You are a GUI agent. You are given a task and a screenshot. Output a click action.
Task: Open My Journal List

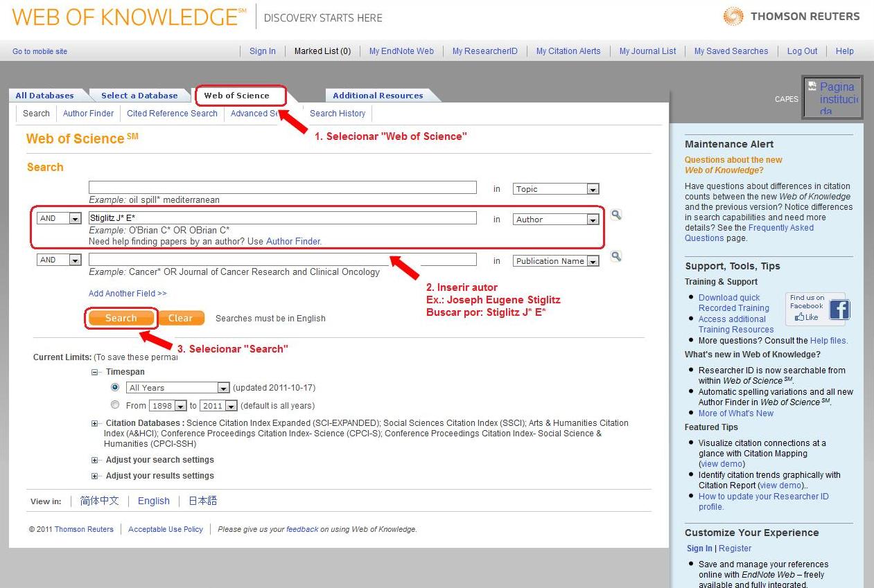pos(648,51)
